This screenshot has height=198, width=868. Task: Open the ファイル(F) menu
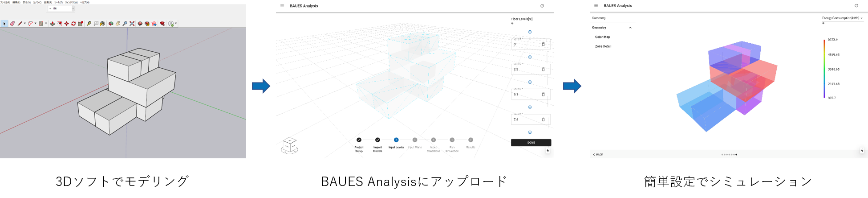click(5, 2)
